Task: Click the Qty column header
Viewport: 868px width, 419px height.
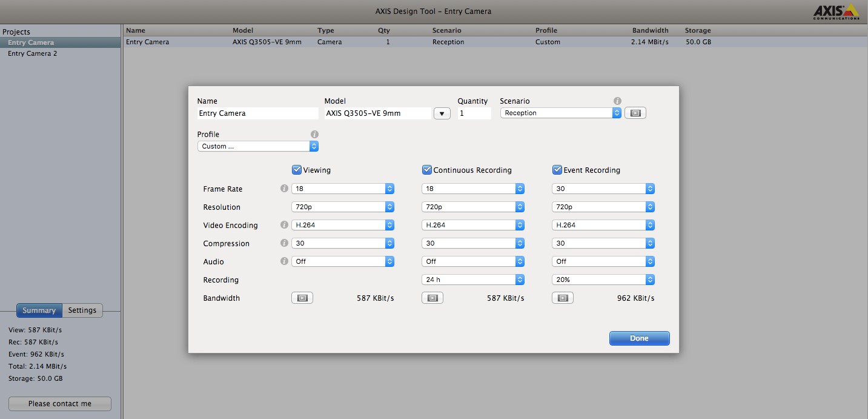Action: pyautogui.click(x=384, y=30)
